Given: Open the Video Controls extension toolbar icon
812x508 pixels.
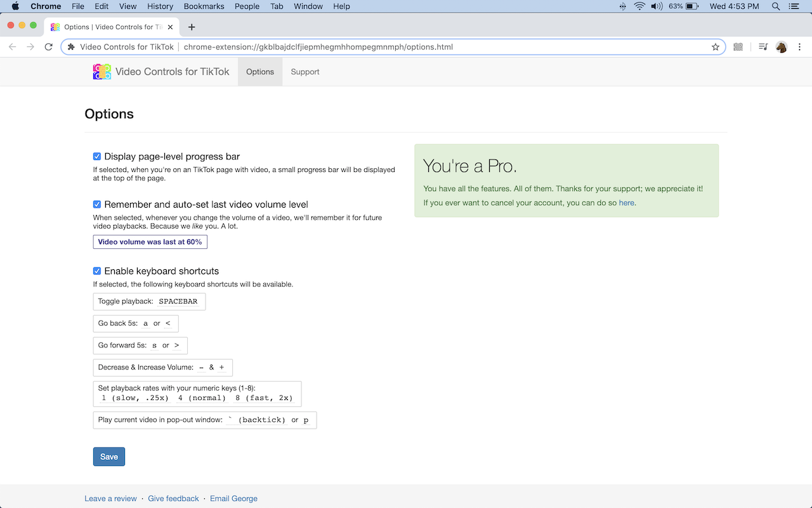Looking at the screenshot, I should click(738, 47).
